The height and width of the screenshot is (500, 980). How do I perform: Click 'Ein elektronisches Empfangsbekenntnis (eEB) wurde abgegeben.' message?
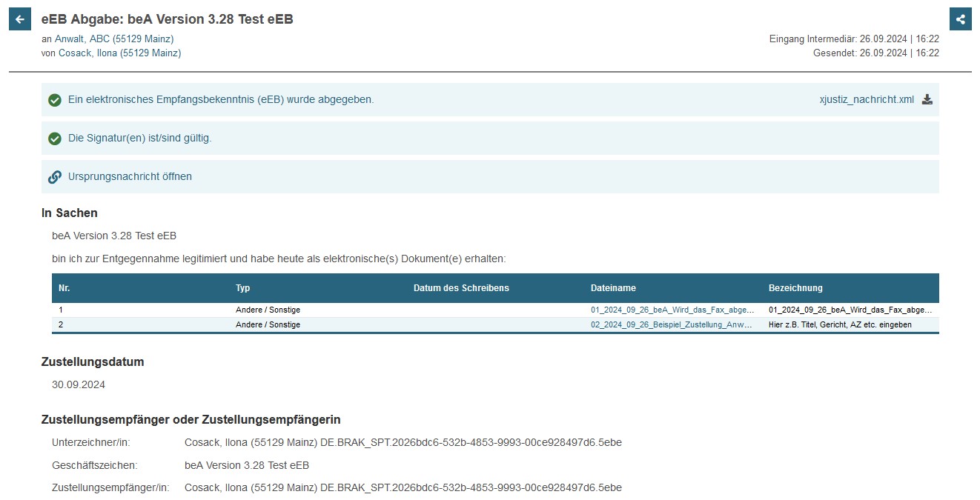pos(221,100)
